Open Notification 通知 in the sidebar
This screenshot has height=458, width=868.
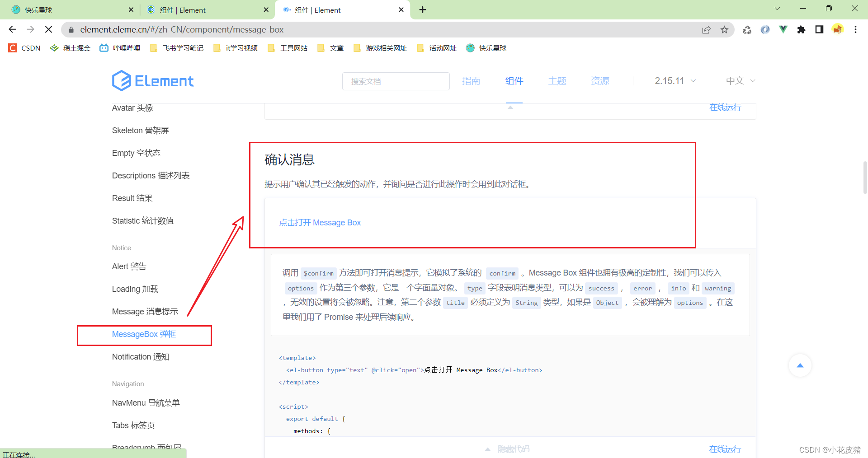click(x=141, y=357)
